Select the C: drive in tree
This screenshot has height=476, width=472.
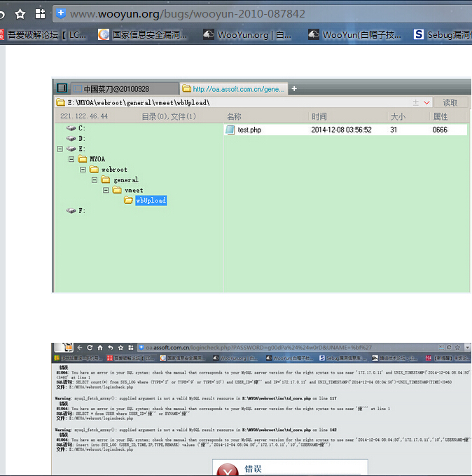click(76, 128)
